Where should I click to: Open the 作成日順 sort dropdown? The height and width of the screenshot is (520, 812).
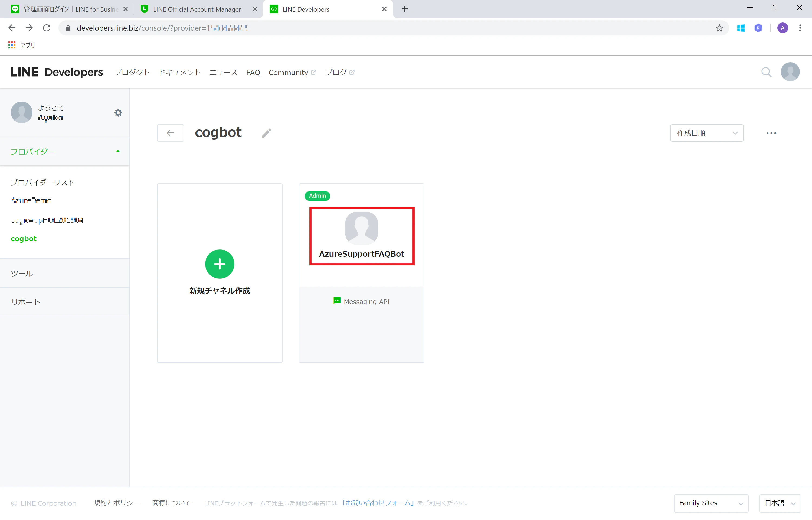[x=707, y=133]
